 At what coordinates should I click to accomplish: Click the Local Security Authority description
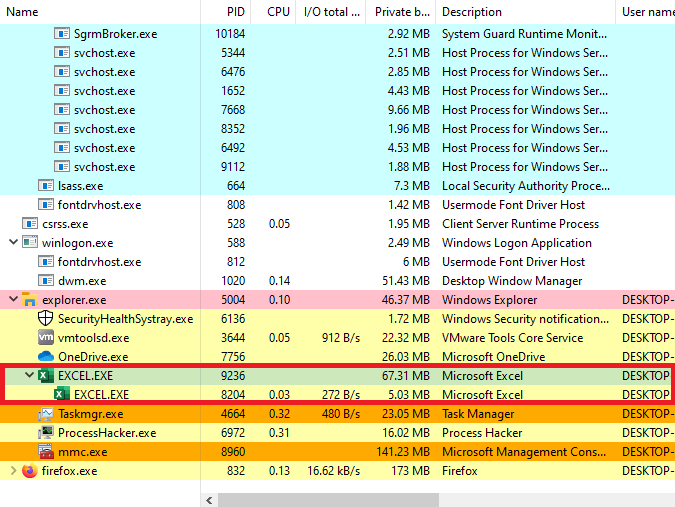point(526,185)
